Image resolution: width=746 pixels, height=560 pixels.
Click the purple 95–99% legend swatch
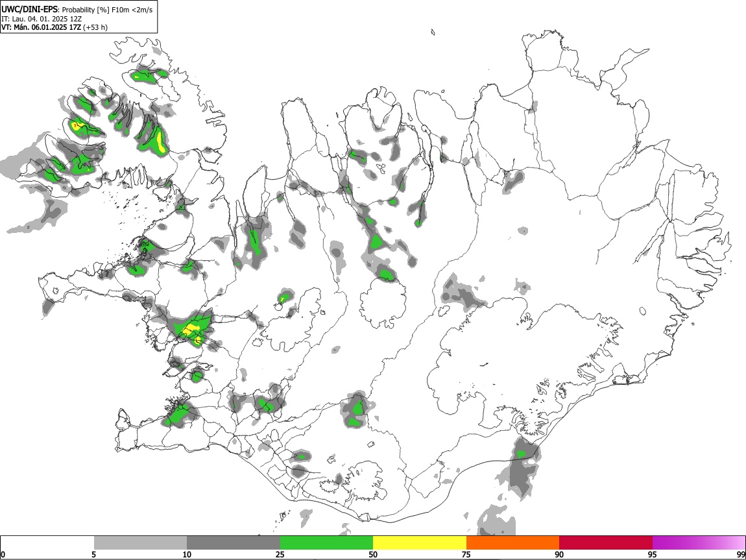click(699, 542)
